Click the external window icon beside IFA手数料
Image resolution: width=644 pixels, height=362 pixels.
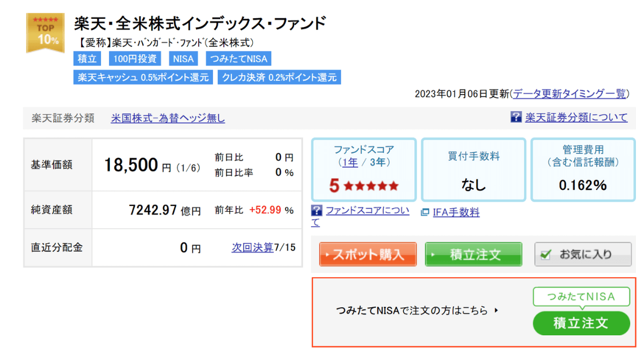[x=425, y=213]
